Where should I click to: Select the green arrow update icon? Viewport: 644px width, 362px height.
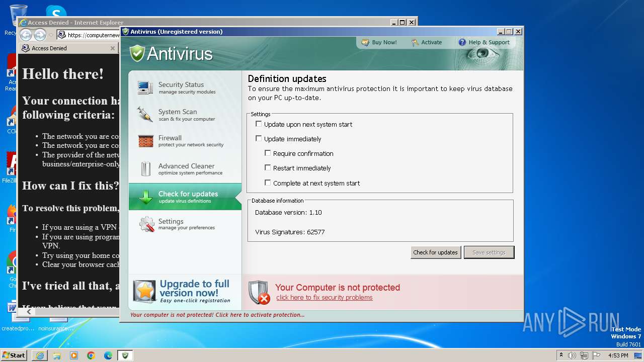pos(145,197)
